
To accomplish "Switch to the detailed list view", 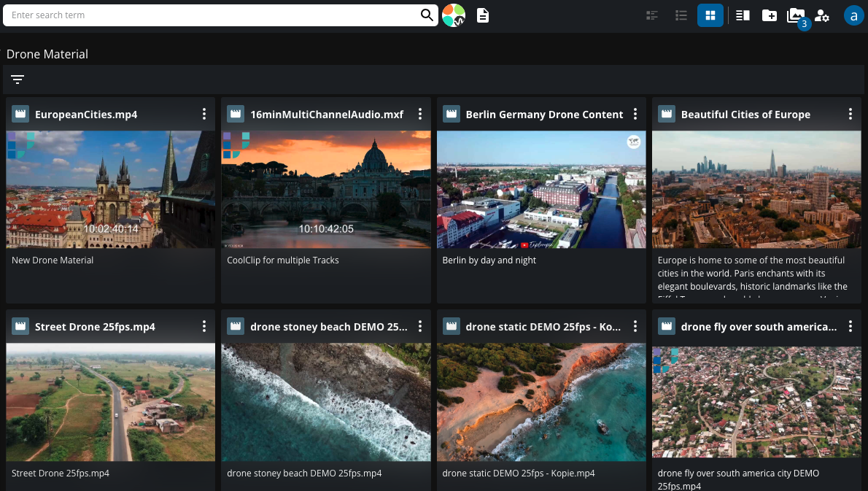I will [652, 15].
